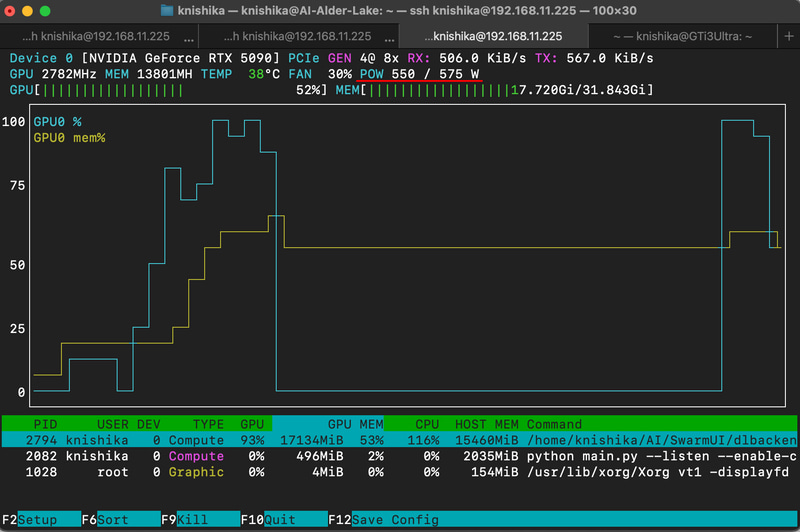
Task: Click the MEM bar showing 17.720Gi/31.843Gi
Action: click(x=494, y=90)
